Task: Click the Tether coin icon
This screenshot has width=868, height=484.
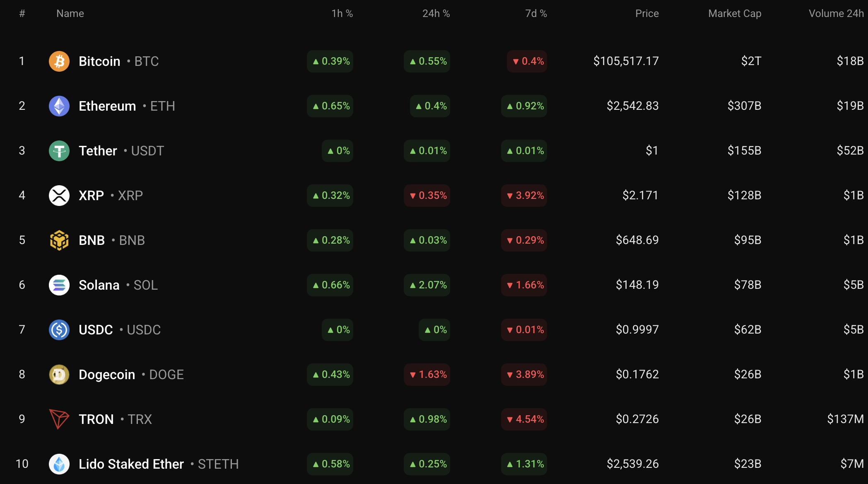Action: click(x=59, y=151)
